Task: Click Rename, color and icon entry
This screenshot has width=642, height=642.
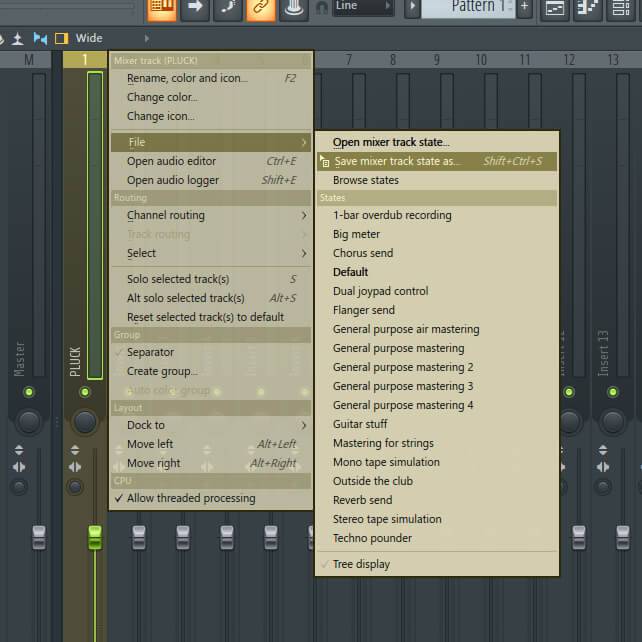Action: pyautogui.click(x=186, y=78)
